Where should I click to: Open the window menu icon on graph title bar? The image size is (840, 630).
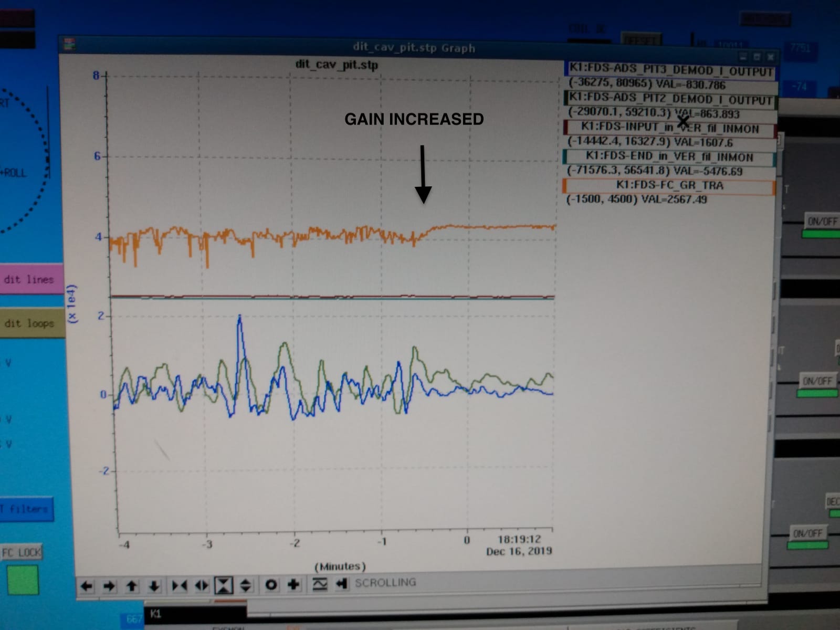[69, 45]
